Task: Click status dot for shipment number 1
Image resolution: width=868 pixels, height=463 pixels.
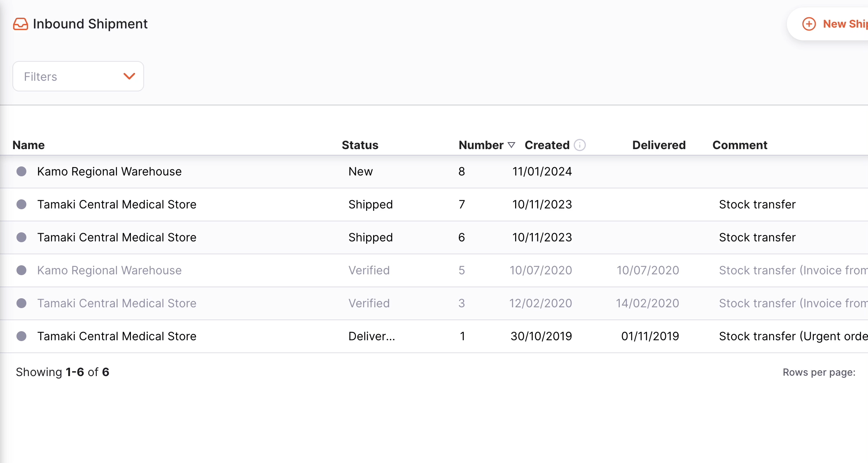Action: [x=21, y=336]
